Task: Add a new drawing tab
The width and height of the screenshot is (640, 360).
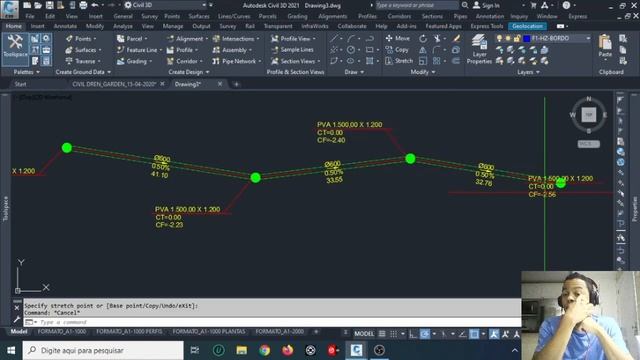Action: click(236, 84)
